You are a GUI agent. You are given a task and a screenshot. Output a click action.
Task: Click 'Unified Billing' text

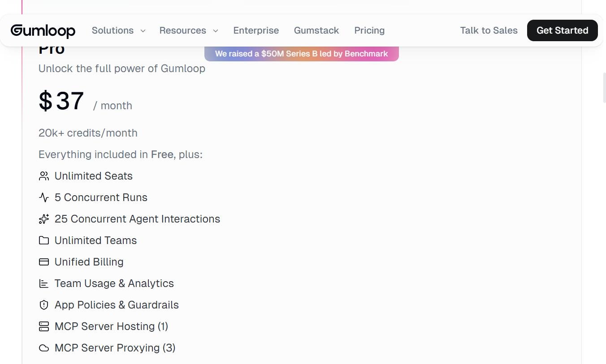(x=89, y=262)
